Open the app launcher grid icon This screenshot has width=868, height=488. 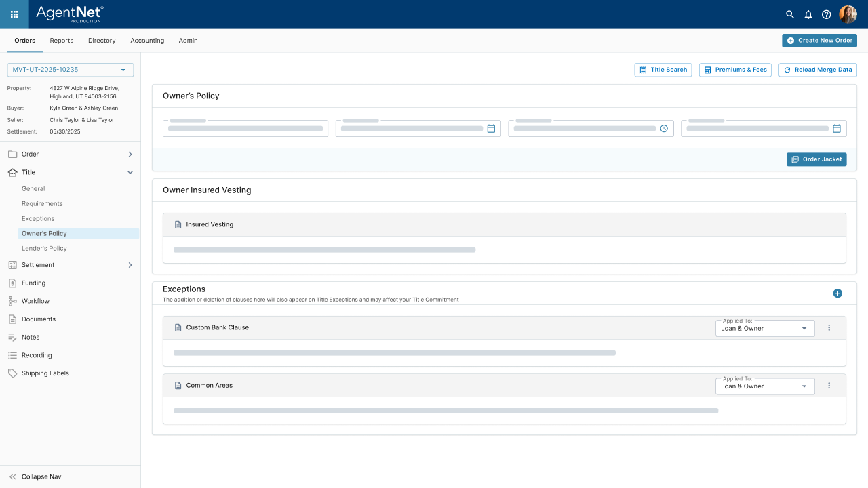tap(14, 14)
